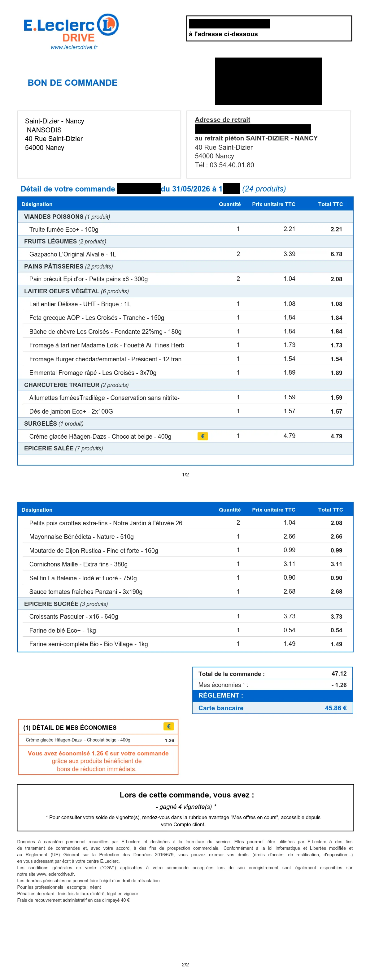379x980 pixels.
Task: Click the BON DE COMMANDE title
Action: [72, 83]
